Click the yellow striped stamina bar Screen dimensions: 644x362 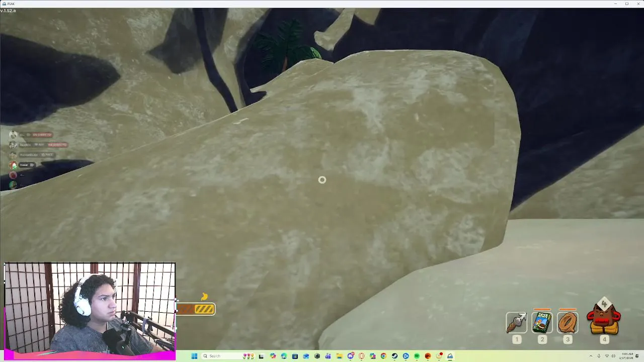click(x=204, y=309)
